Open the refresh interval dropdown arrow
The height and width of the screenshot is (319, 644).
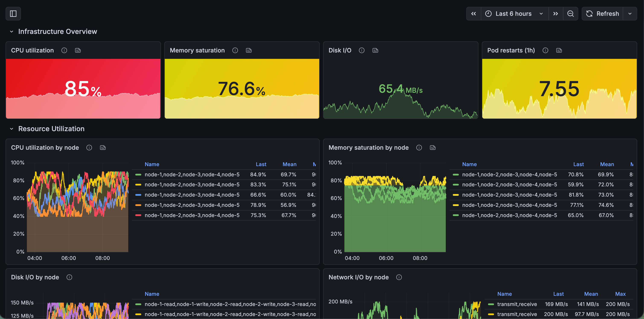click(x=630, y=14)
